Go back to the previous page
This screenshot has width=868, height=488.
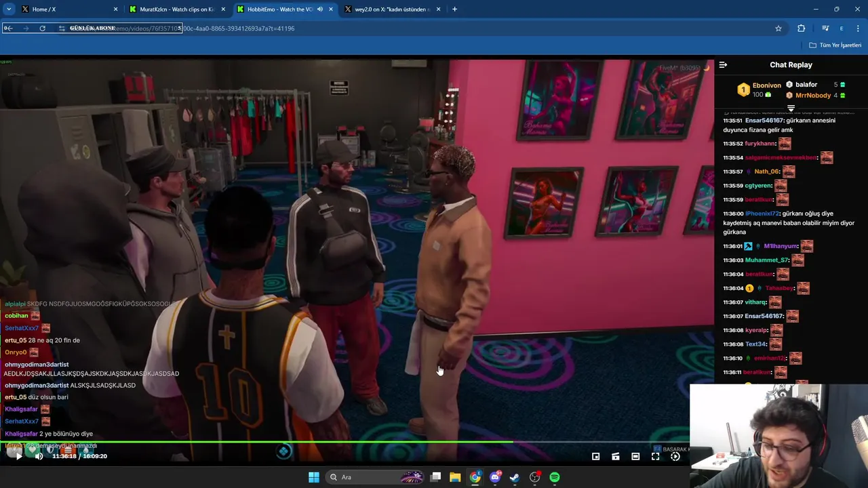(9, 28)
